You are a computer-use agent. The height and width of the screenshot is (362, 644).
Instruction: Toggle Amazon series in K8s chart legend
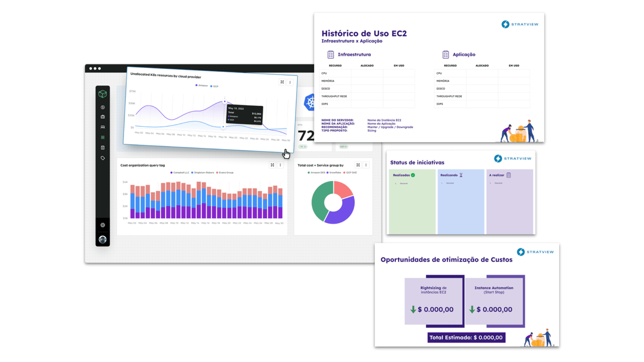(202, 85)
